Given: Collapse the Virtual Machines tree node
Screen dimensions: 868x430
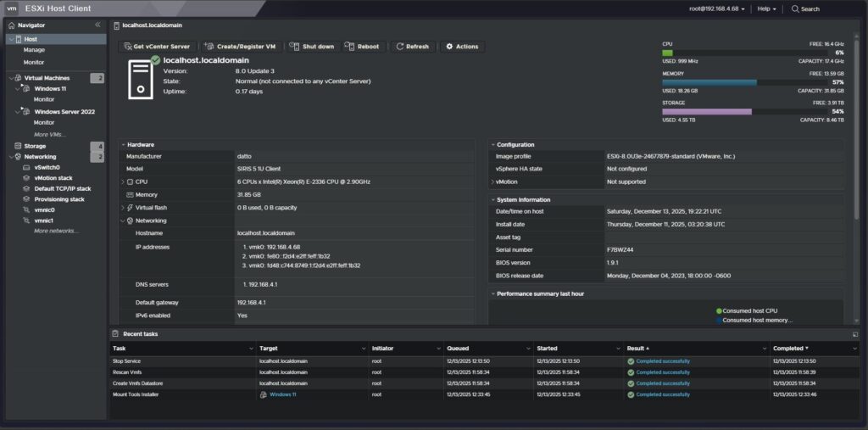Looking at the screenshot, I should pyautogui.click(x=10, y=78).
